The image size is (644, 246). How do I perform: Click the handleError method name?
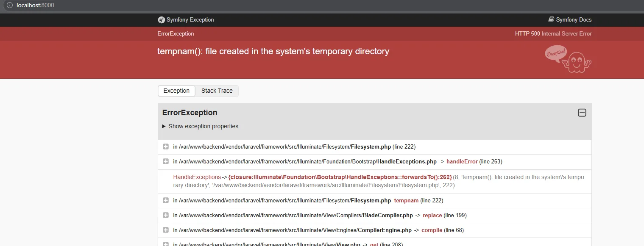point(462,161)
